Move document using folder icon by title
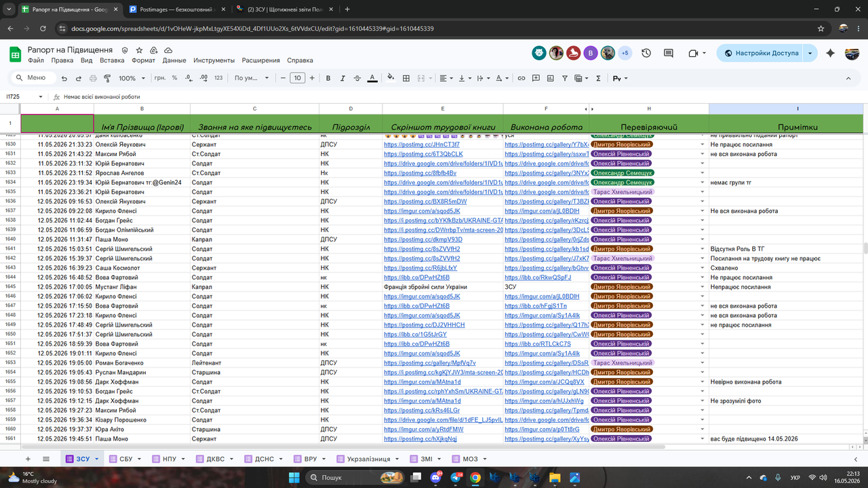The image size is (868, 488). tap(153, 50)
